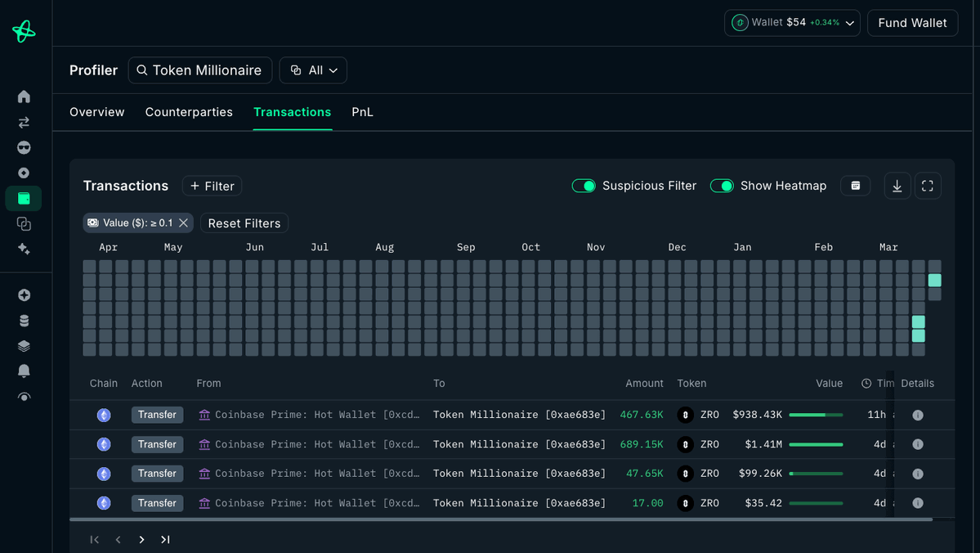The image size is (980, 553).
Task: Click the Token column header
Action: pos(691,384)
